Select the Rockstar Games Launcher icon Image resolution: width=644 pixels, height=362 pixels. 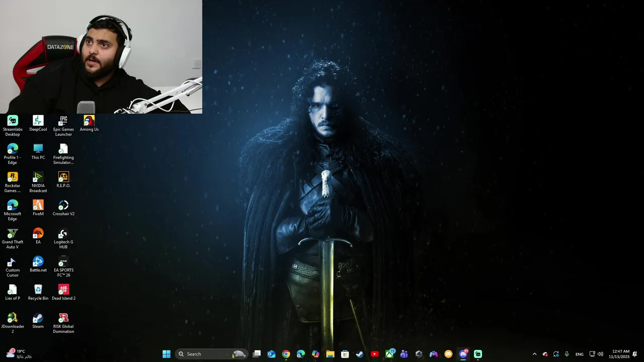[x=13, y=182]
